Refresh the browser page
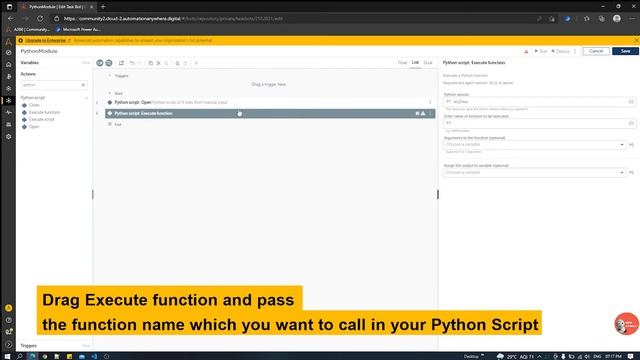The width and height of the screenshot is (640, 360). (40, 18)
